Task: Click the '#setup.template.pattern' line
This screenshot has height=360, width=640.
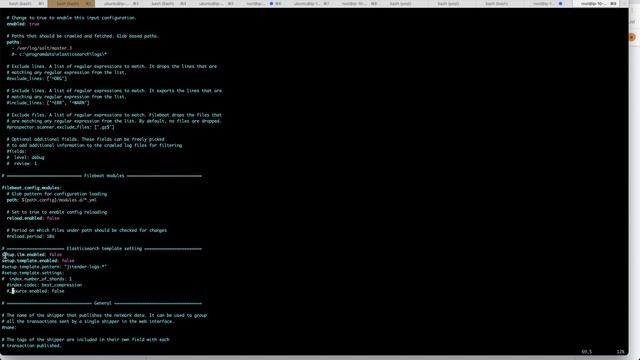Action: click(x=54, y=267)
